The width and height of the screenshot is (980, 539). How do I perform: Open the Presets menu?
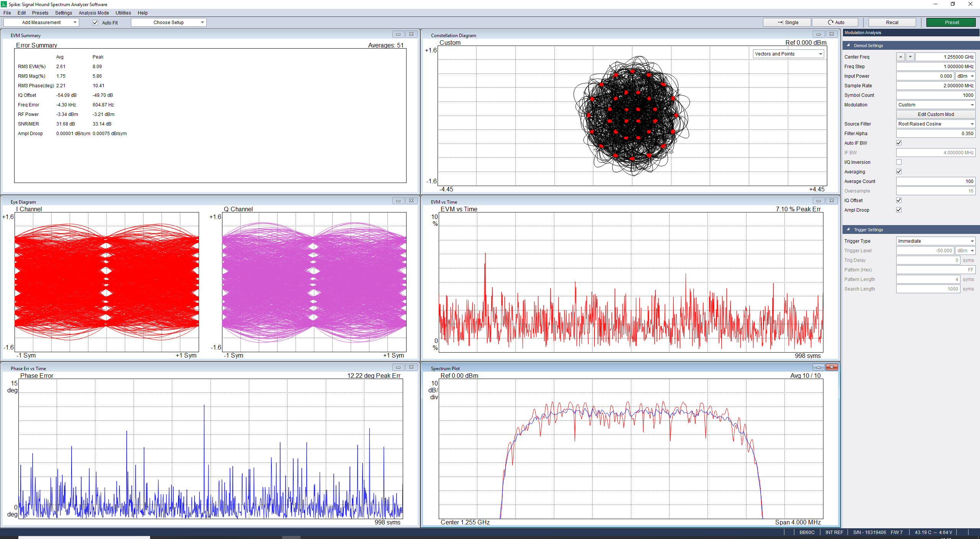40,13
